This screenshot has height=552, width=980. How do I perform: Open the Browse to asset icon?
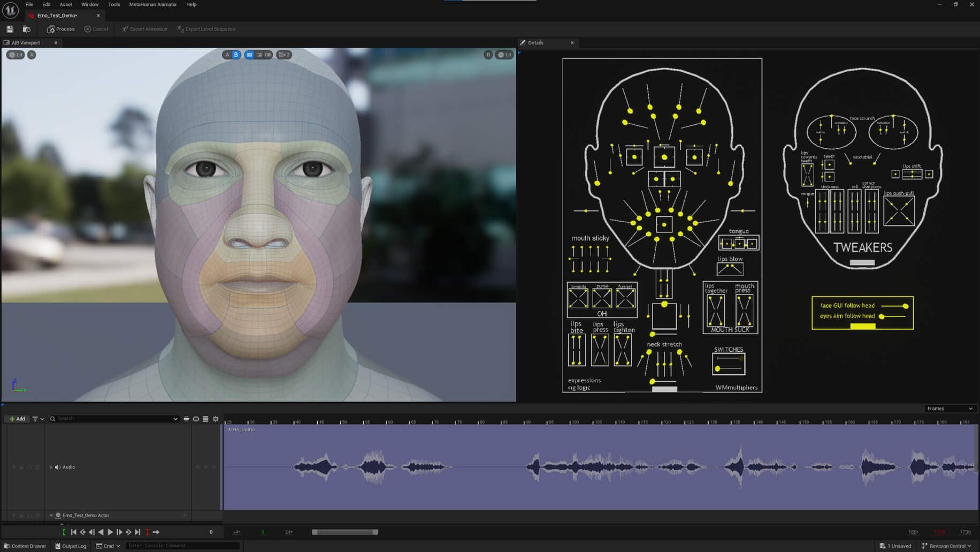(x=27, y=28)
